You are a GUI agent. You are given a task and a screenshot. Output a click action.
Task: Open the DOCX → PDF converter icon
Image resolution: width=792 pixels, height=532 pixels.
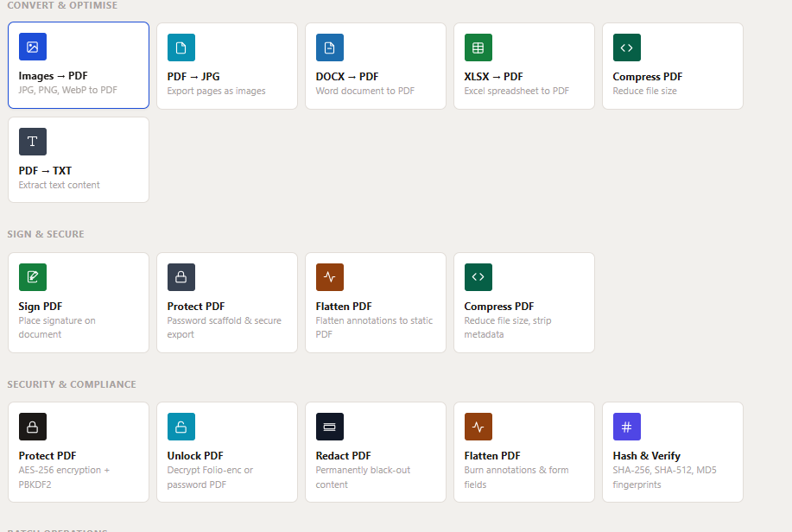point(329,47)
